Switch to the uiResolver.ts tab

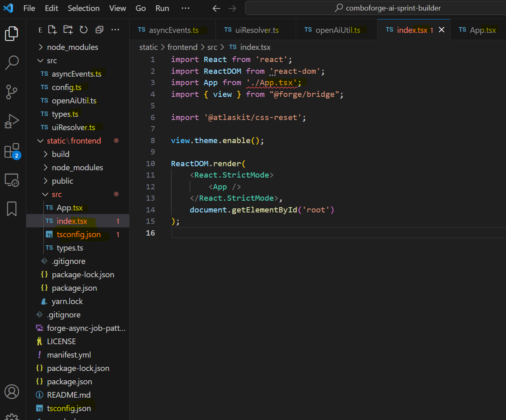(x=257, y=30)
